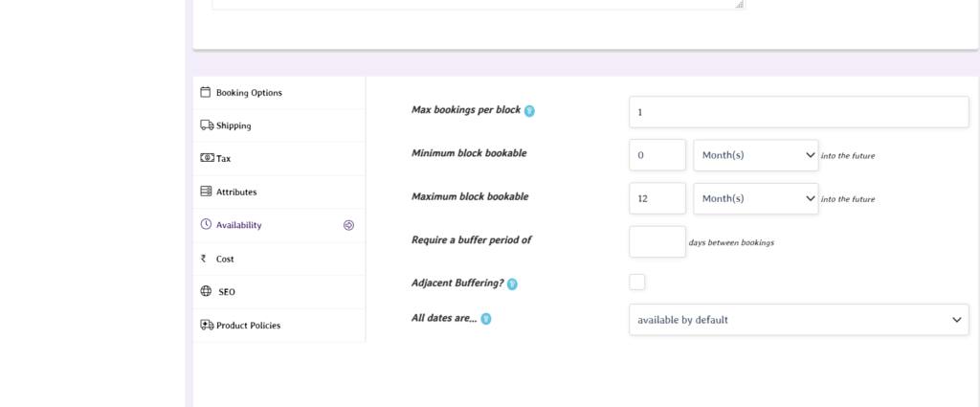Click the Booking Options calendar icon

(206, 93)
